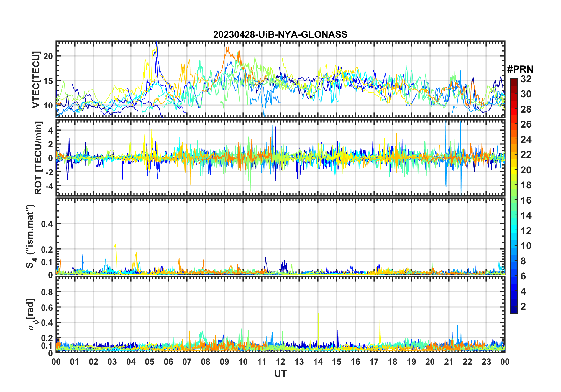Click the #PRN colorbar title
Image resolution: width=561 pixels, height=392 pixels.
click(520, 69)
